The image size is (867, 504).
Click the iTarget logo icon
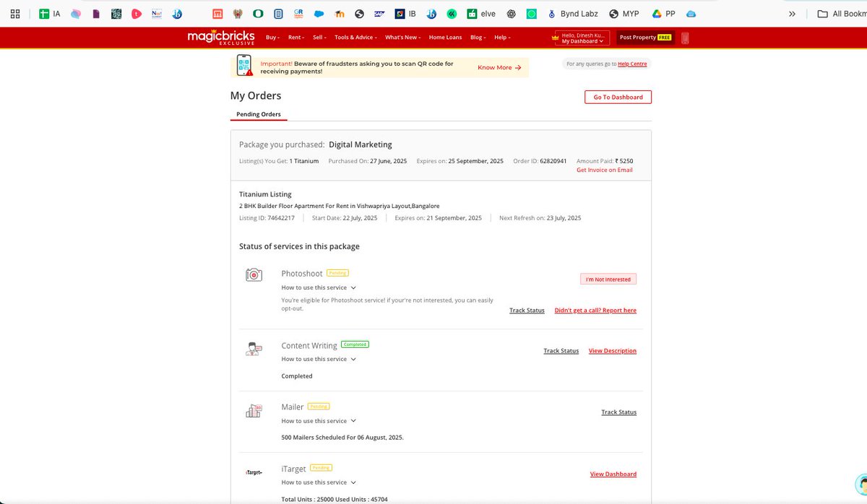point(254,472)
